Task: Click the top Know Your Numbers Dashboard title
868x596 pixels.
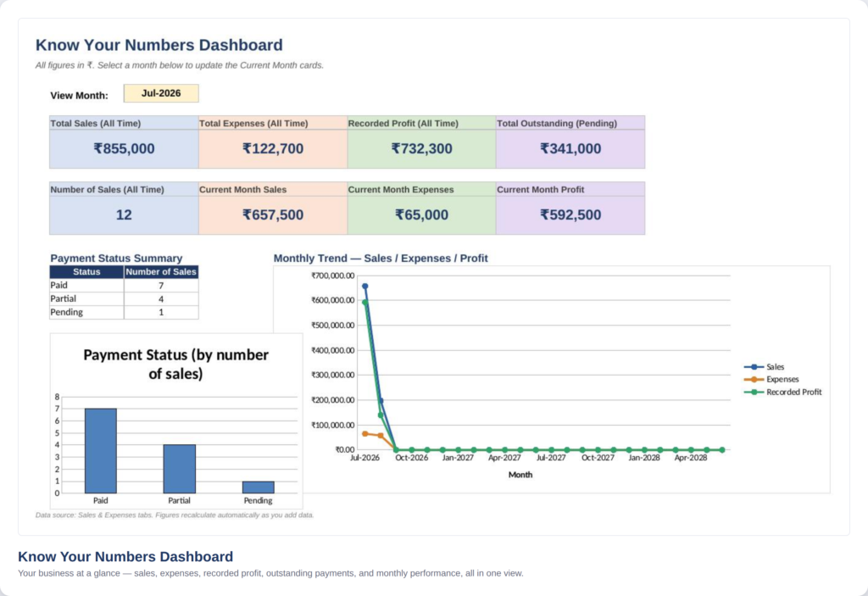Action: point(159,45)
